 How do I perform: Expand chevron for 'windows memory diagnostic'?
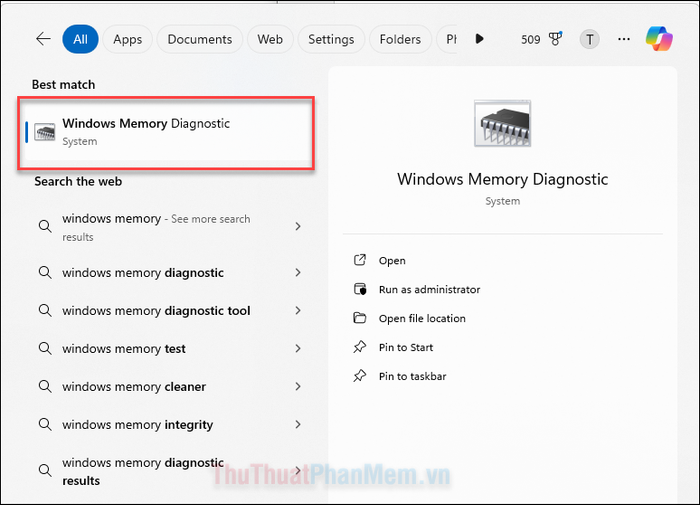tap(298, 272)
